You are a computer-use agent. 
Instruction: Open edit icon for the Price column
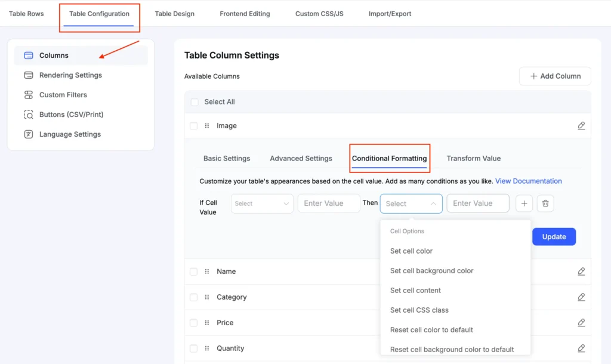coord(581,323)
